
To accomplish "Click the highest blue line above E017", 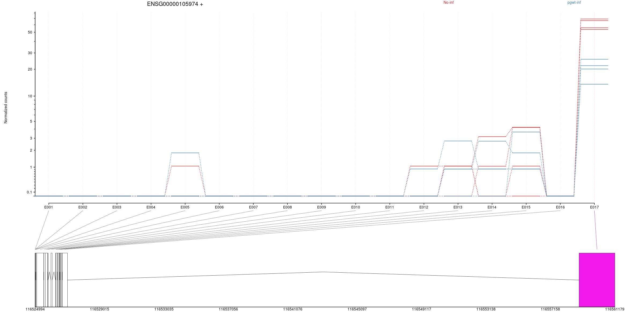I will coord(594,59).
